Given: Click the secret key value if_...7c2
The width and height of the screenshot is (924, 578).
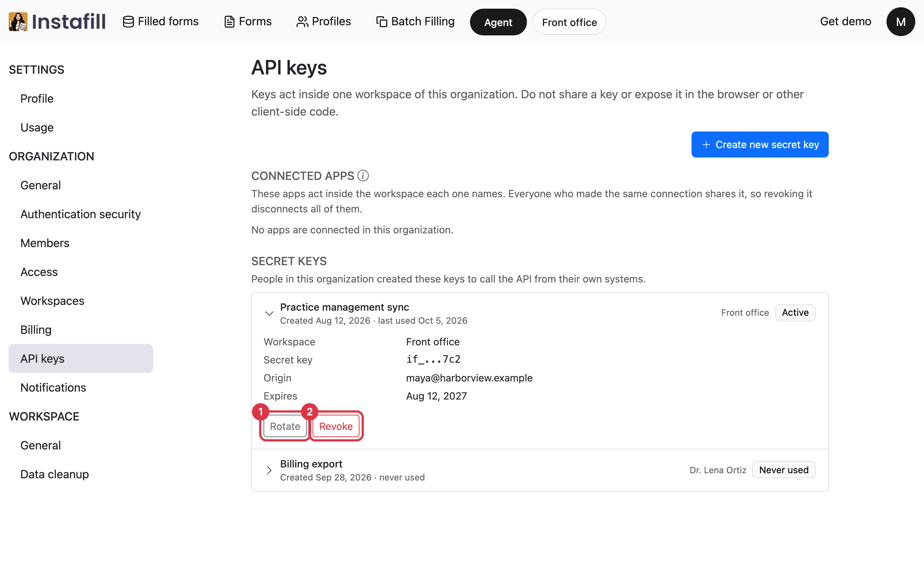Looking at the screenshot, I should tap(433, 359).
